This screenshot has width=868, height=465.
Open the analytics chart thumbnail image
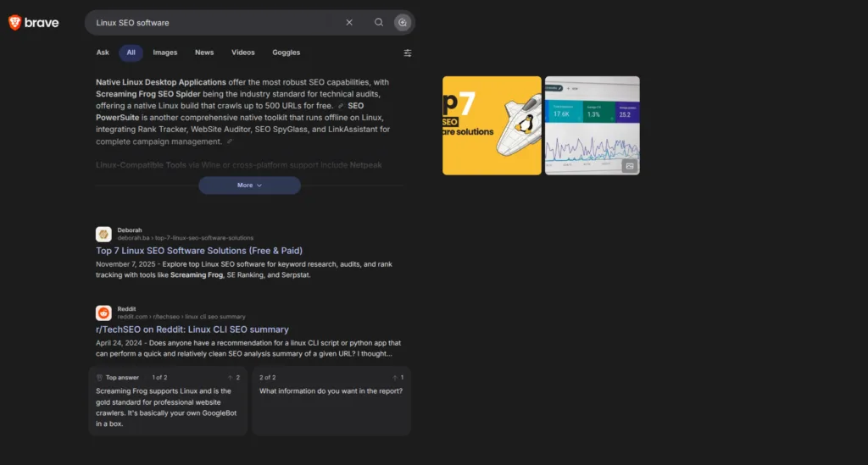coord(592,125)
